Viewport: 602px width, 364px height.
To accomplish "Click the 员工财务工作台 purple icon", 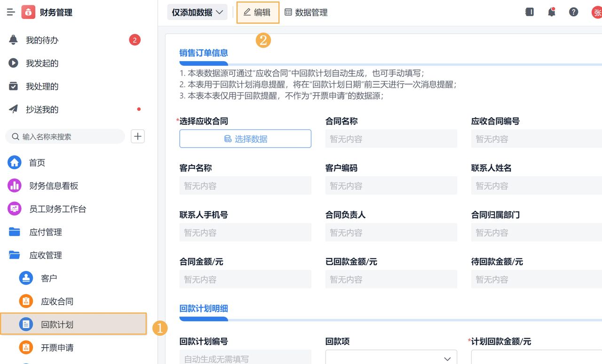I will (x=14, y=208).
